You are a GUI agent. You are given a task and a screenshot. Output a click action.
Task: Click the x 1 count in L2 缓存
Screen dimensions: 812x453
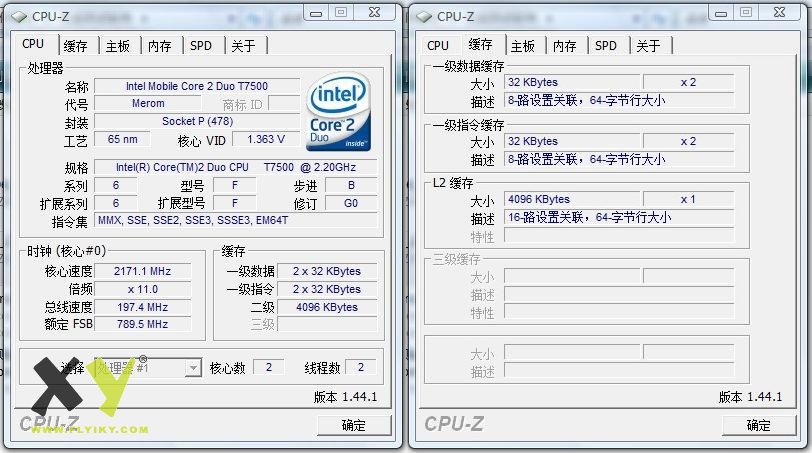tap(688, 199)
